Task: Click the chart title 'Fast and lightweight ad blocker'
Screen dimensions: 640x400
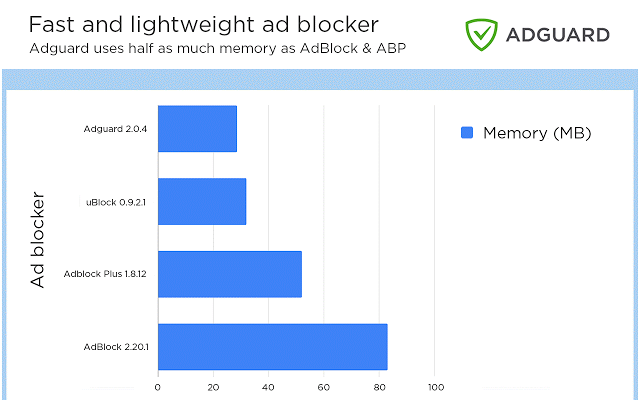Action: pos(204,24)
